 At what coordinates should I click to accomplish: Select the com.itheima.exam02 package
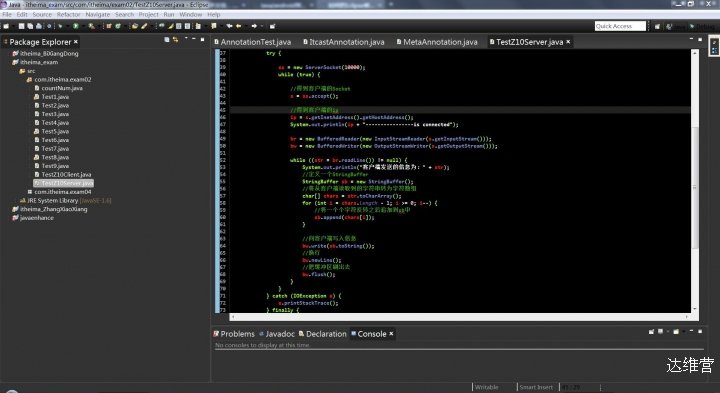click(x=59, y=79)
